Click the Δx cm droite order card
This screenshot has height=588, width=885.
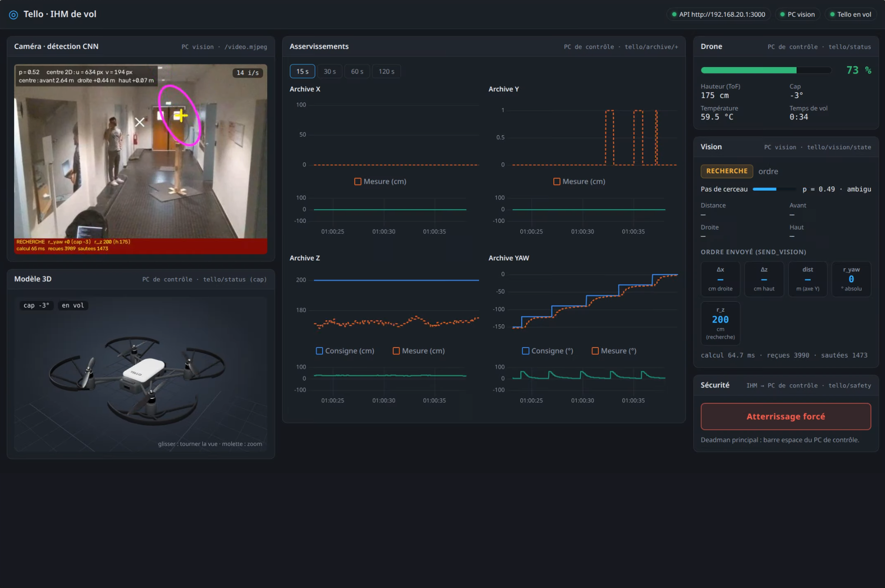point(720,279)
